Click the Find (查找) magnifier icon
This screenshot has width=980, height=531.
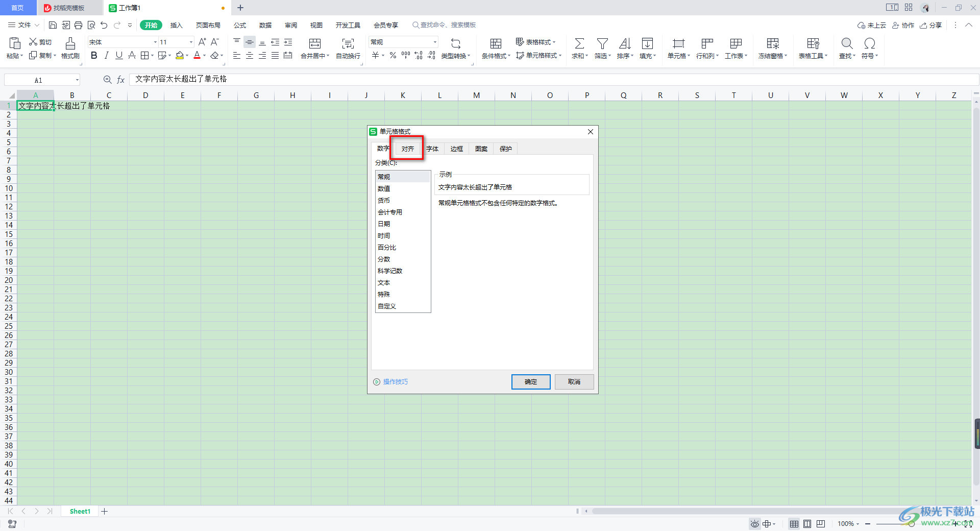847,43
